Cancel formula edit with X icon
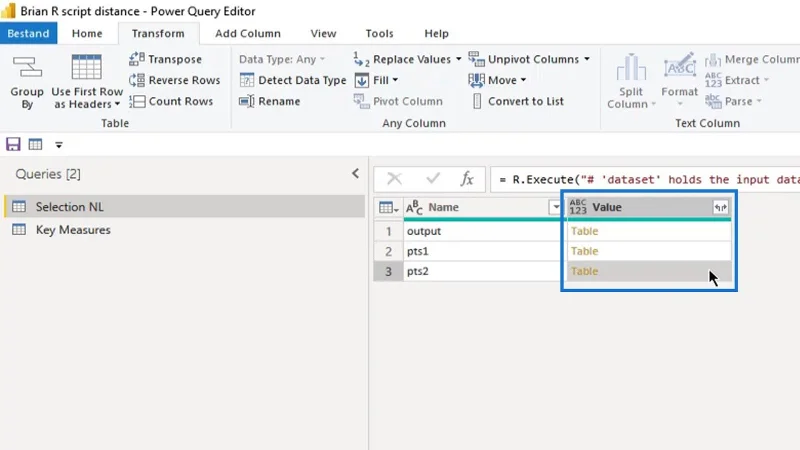This screenshot has height=450, width=800. [394, 179]
